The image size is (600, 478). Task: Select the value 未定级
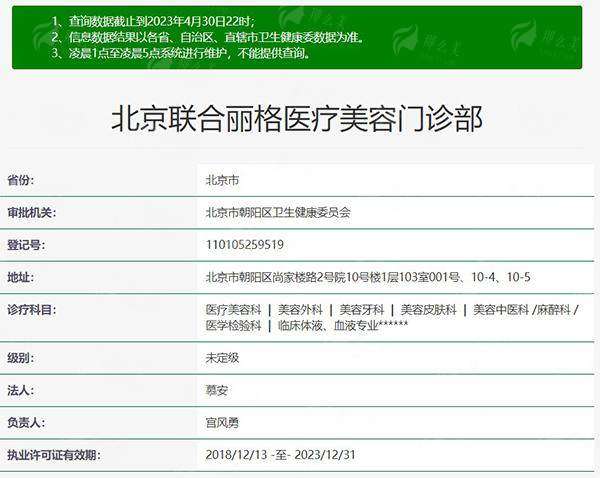tap(222, 358)
